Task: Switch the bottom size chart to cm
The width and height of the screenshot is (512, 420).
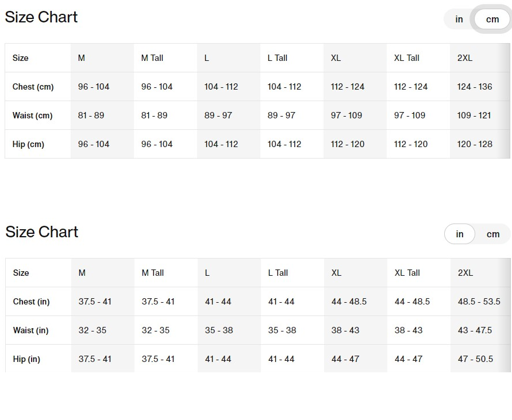Action: (493, 234)
